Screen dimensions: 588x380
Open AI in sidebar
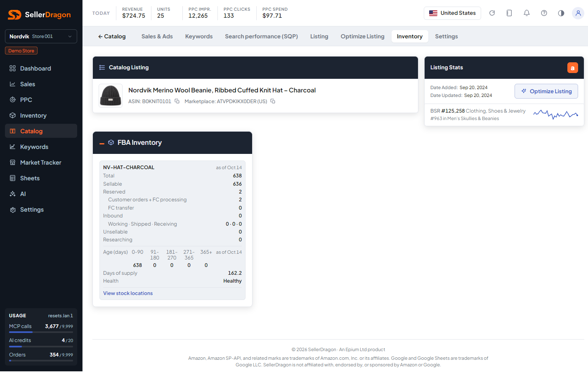point(41,194)
